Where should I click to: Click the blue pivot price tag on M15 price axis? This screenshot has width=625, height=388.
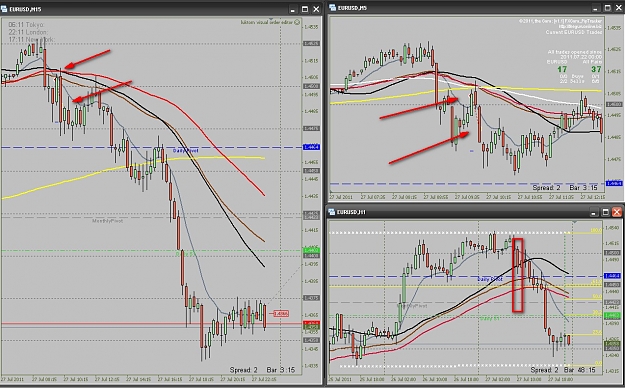tap(311, 147)
